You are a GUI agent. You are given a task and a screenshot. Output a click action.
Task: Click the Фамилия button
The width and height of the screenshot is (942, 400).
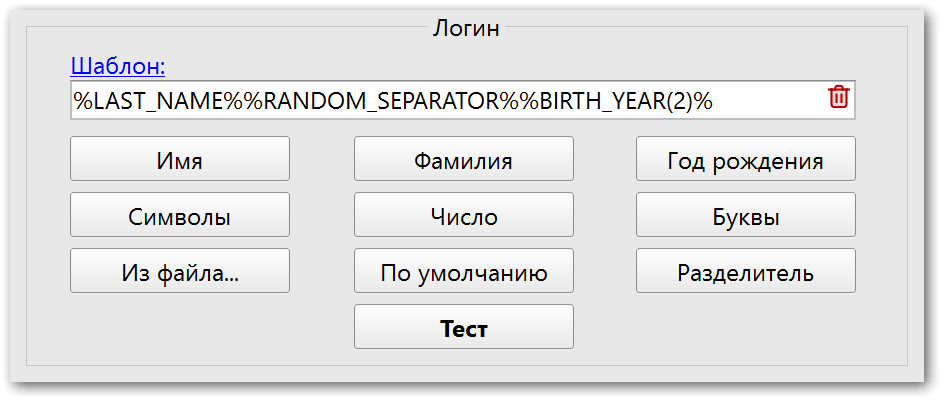pyautogui.click(x=463, y=159)
